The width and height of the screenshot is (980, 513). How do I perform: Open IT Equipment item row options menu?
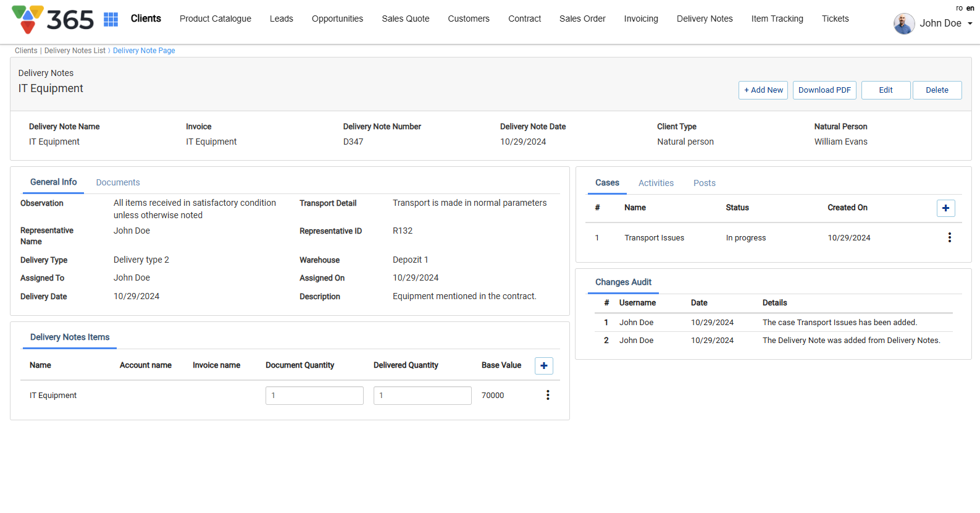(x=547, y=396)
